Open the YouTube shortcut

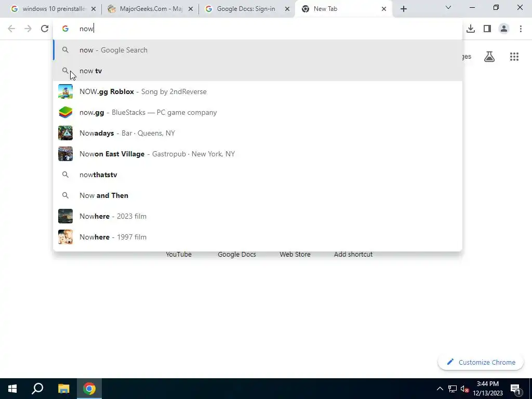pos(179,255)
